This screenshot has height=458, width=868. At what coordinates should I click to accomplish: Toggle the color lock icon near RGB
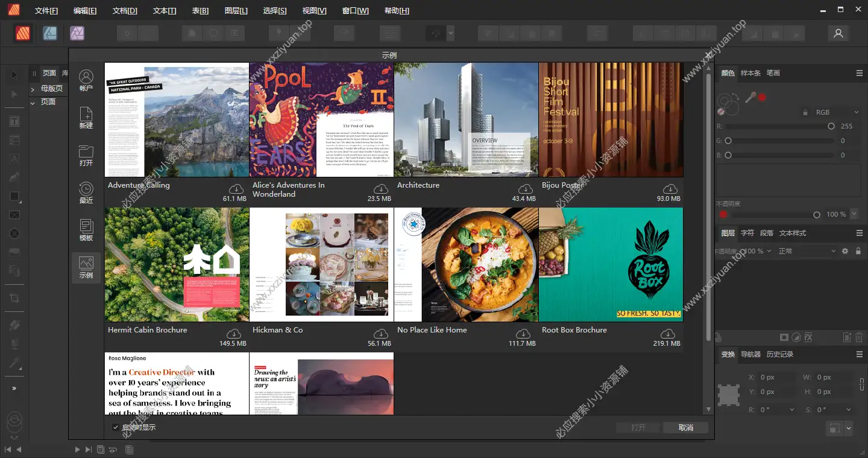pos(805,112)
